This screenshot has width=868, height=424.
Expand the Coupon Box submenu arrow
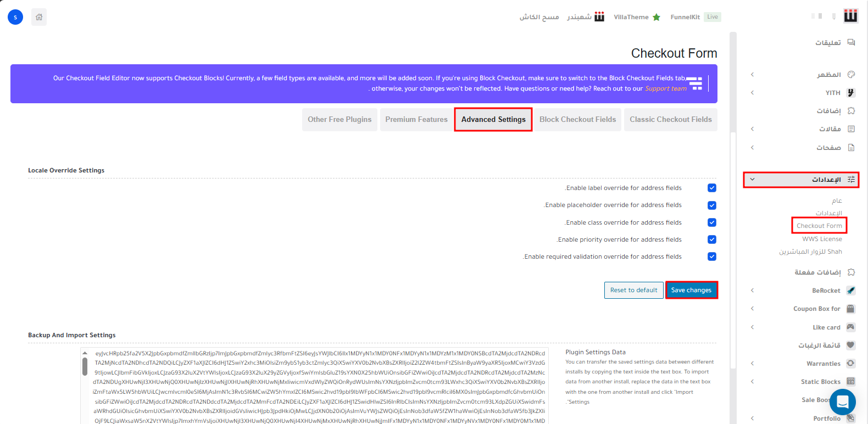click(x=752, y=309)
